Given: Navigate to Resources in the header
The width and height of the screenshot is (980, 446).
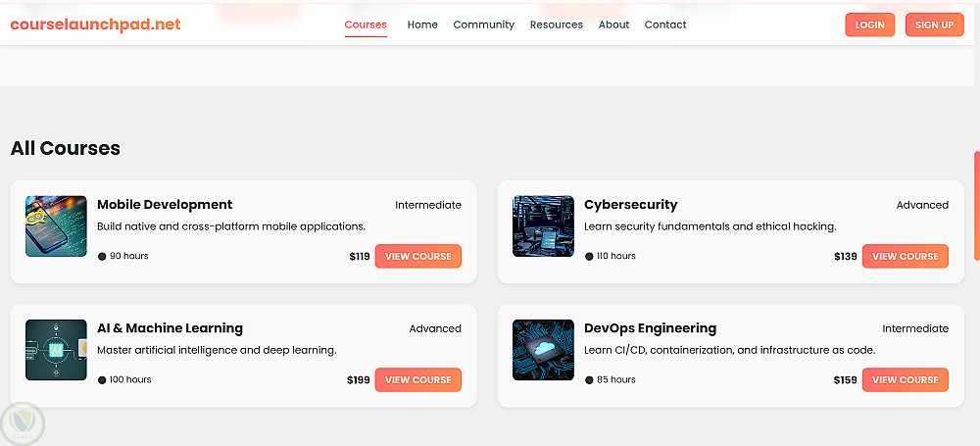Looking at the screenshot, I should click(556, 25).
